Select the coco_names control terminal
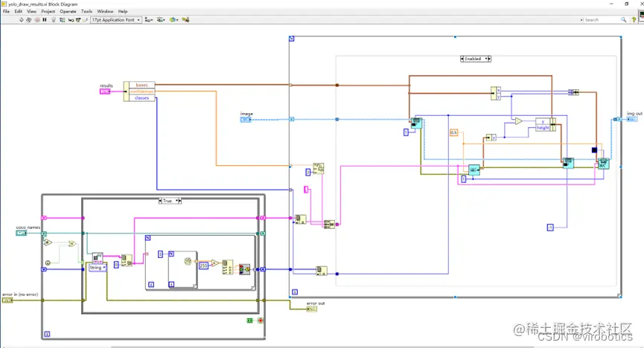This screenshot has width=644, height=348. pyautogui.click(x=22, y=233)
